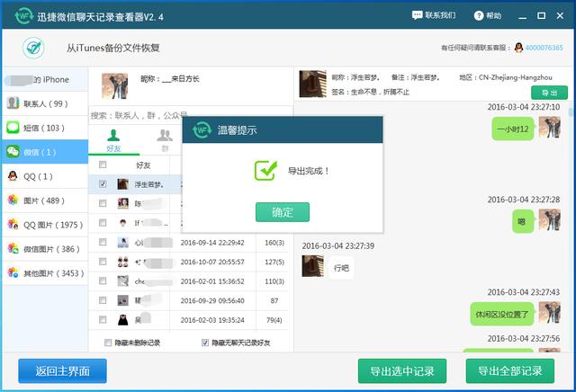Click 导出选中记录 button
This screenshot has width=576, height=392.
402,371
